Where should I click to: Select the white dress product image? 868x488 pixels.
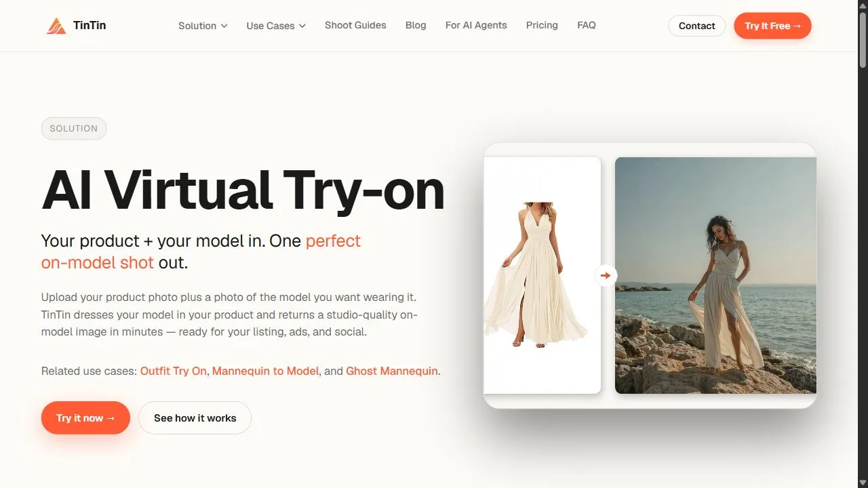[542, 275]
